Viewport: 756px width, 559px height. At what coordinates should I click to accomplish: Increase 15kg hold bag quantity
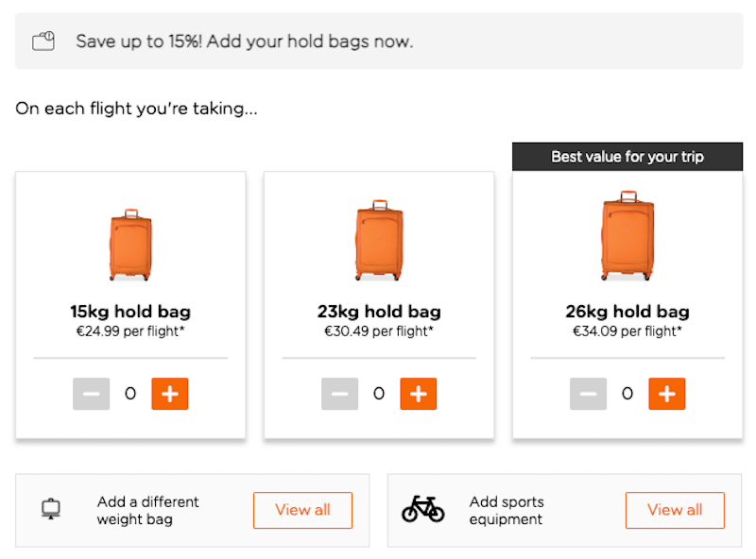(170, 394)
